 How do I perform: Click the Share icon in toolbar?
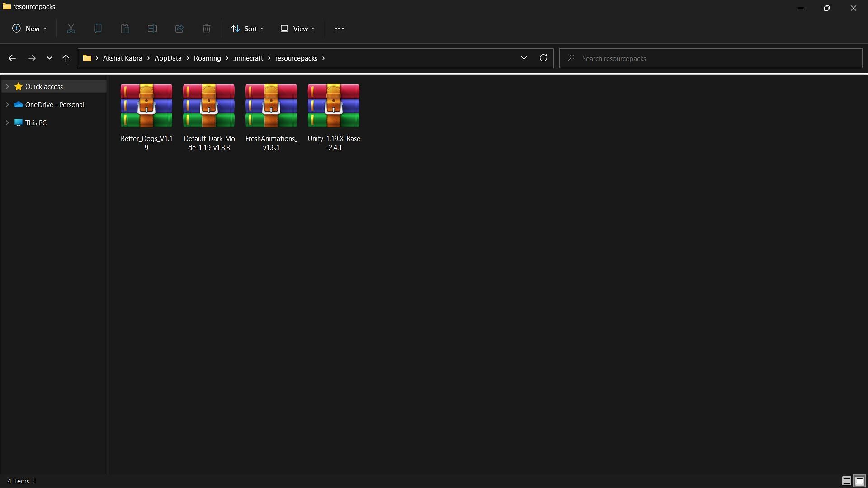pyautogui.click(x=179, y=28)
